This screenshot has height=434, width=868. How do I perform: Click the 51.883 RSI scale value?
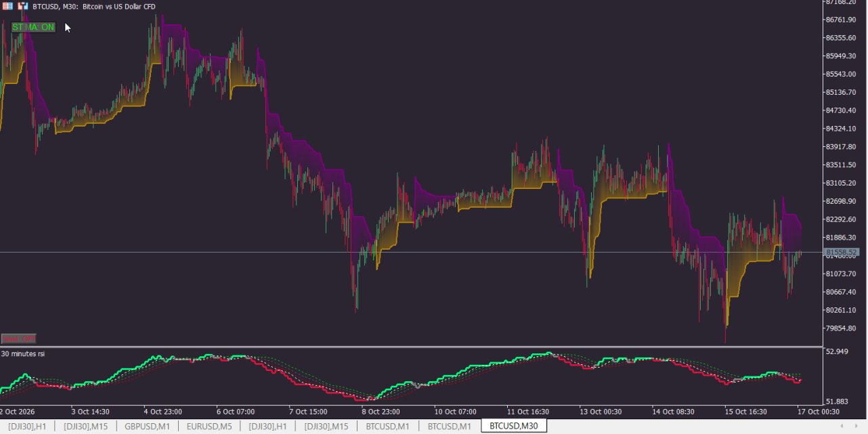coord(838,402)
